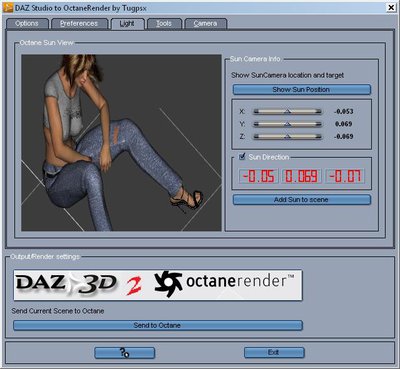400x369 pixels.
Task: Click the Exit button
Action: [274, 353]
